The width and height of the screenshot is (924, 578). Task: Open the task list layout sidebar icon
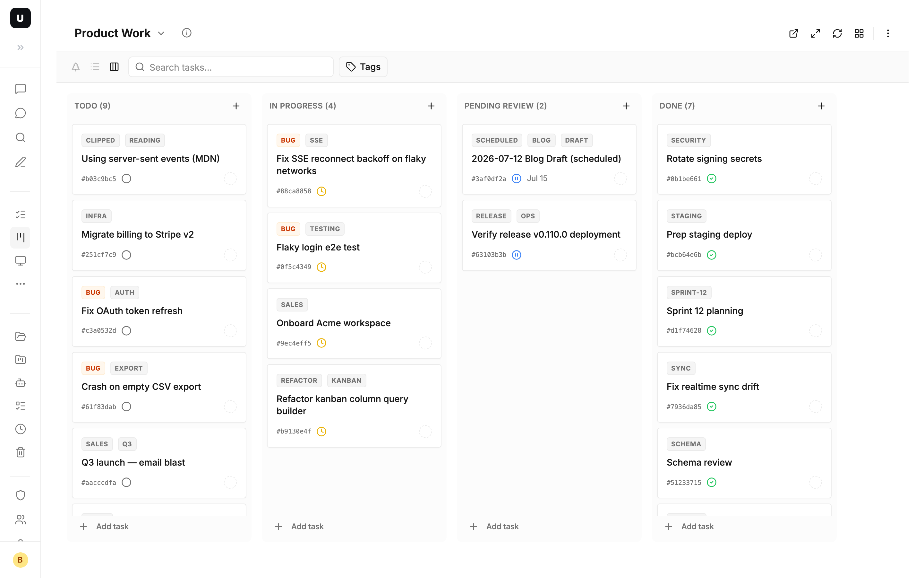tap(20, 406)
